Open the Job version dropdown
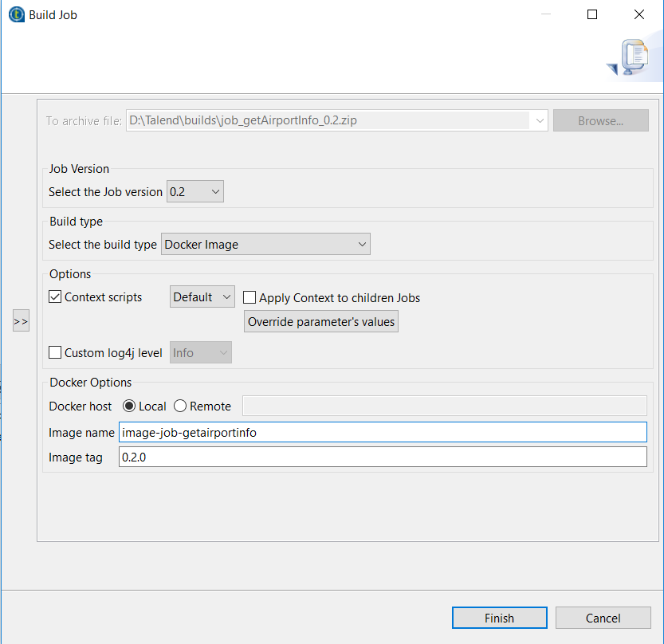The width and height of the screenshot is (664, 644). [195, 192]
